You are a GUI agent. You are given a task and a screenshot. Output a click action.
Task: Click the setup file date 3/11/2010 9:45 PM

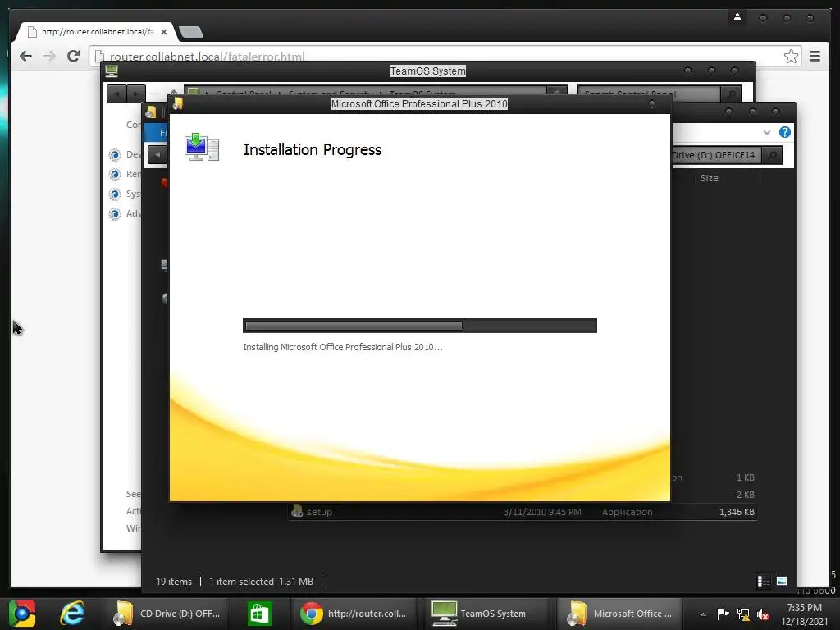(542, 512)
